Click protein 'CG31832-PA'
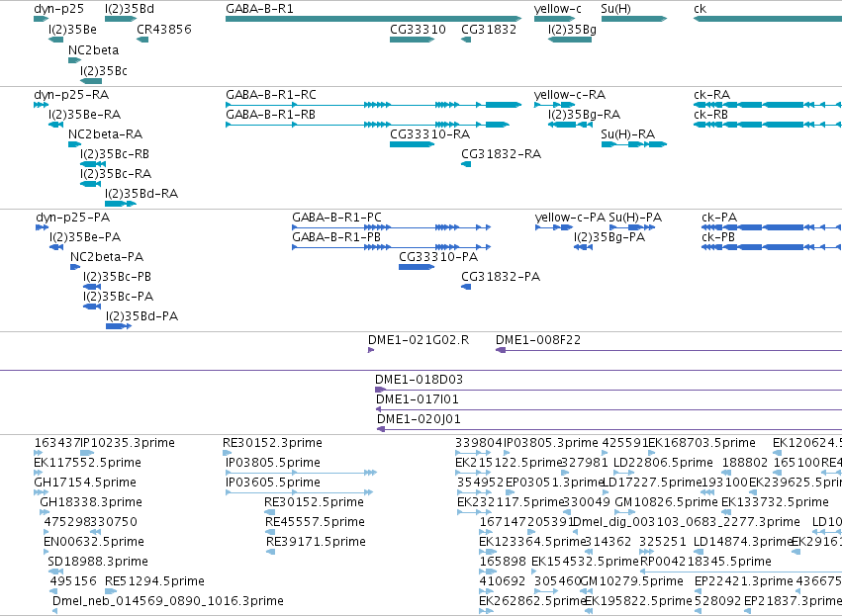 click(501, 278)
